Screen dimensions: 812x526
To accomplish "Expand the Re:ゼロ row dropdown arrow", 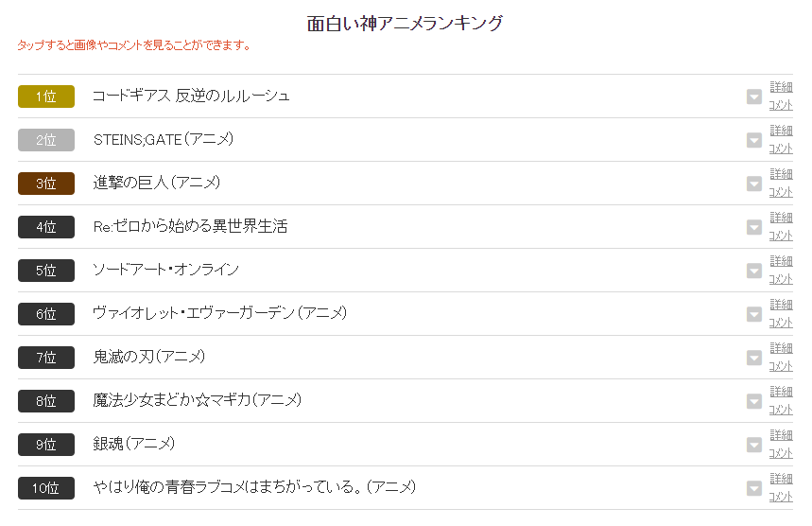I will click(x=754, y=227).
